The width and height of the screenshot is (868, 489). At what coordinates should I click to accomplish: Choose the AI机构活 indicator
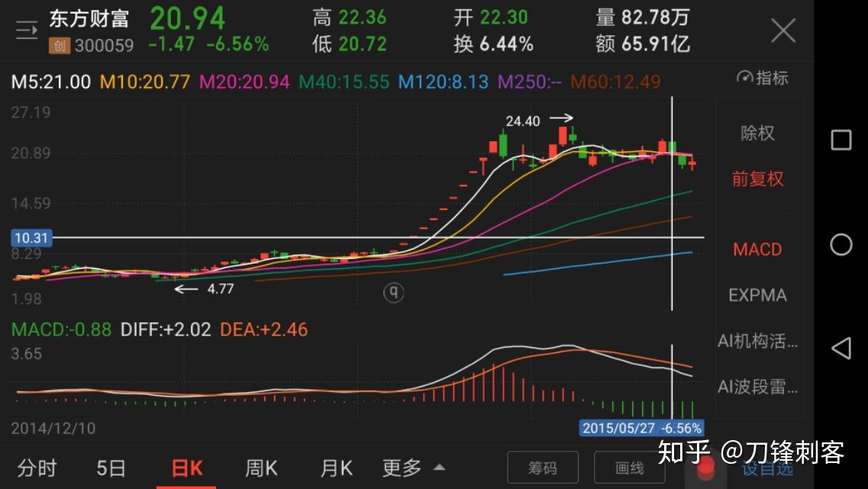tap(757, 341)
